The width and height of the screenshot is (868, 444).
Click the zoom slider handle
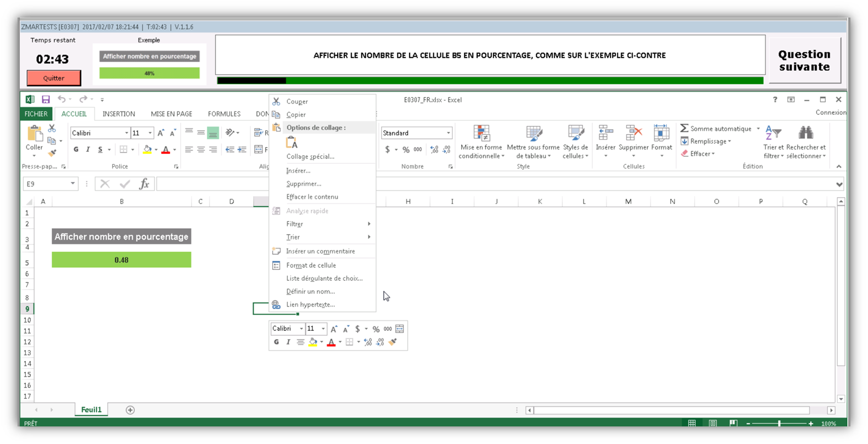pyautogui.click(x=779, y=423)
